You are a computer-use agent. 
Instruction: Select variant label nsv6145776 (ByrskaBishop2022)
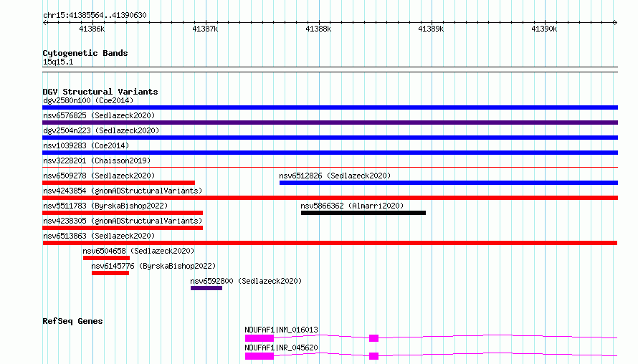(x=153, y=266)
